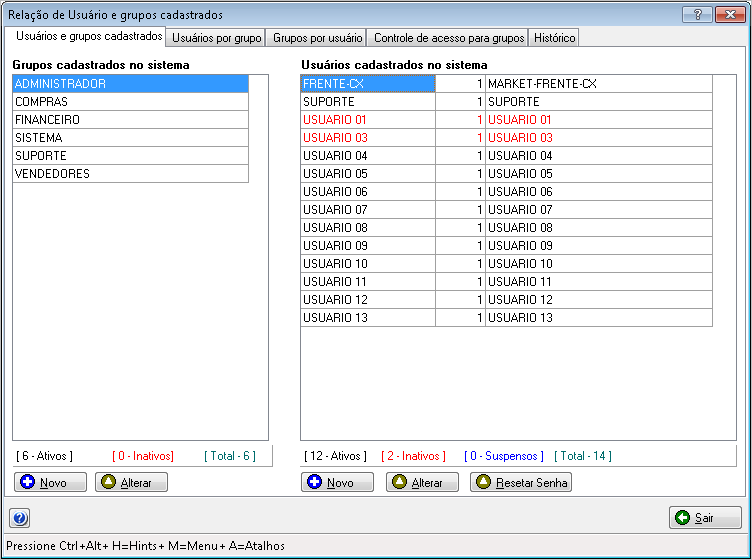This screenshot has width=752, height=560.
Task: Click the groups 'Total - 6' counter
Action: click(x=230, y=455)
